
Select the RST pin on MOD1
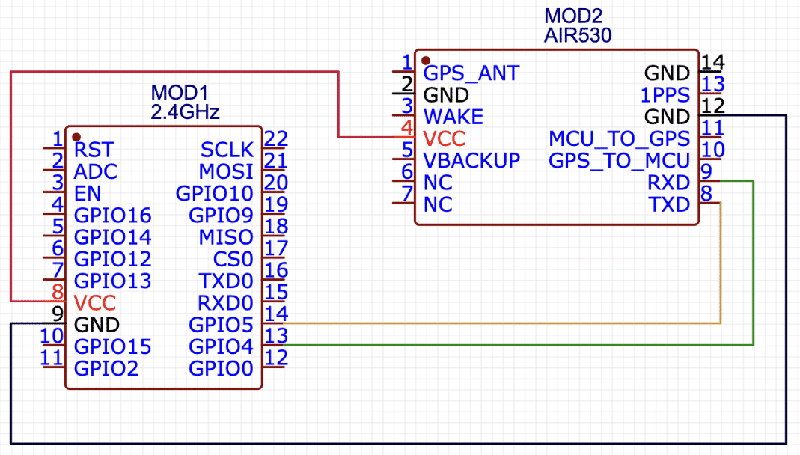[93, 149]
